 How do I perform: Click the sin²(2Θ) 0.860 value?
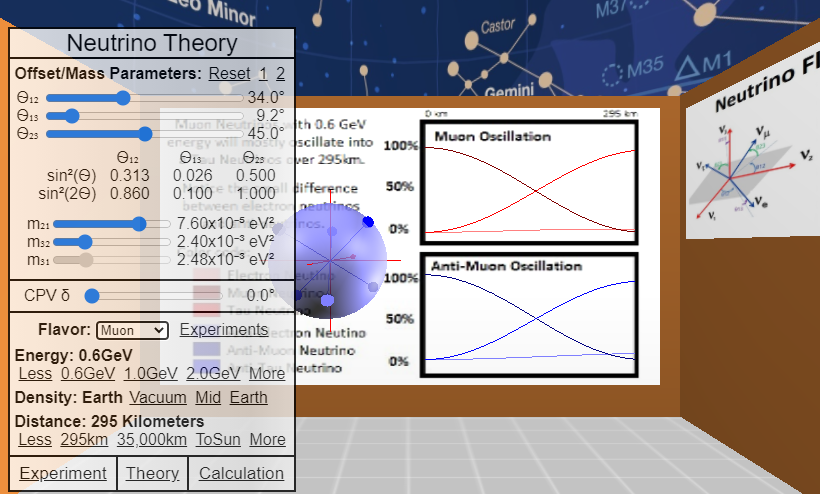pyautogui.click(x=130, y=193)
